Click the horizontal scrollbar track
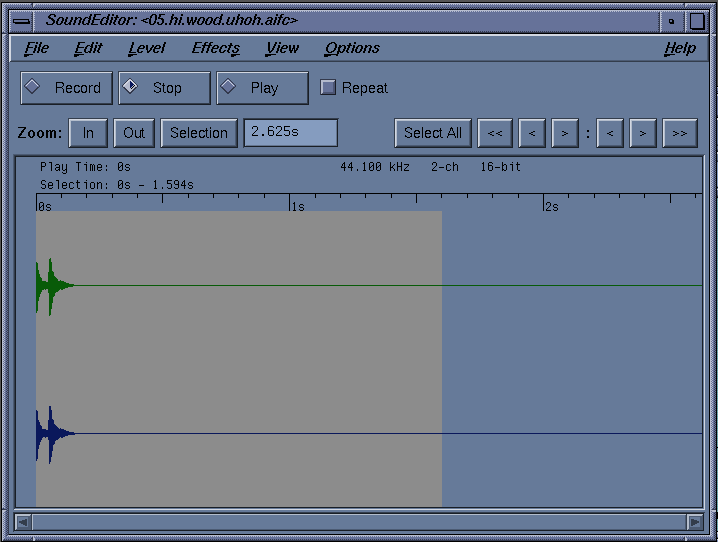The image size is (718, 542). [359, 522]
